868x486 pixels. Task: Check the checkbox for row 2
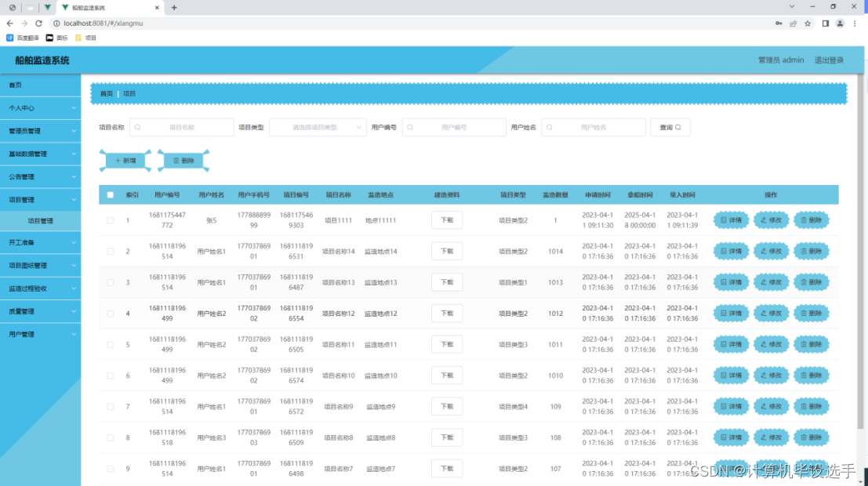[110, 252]
